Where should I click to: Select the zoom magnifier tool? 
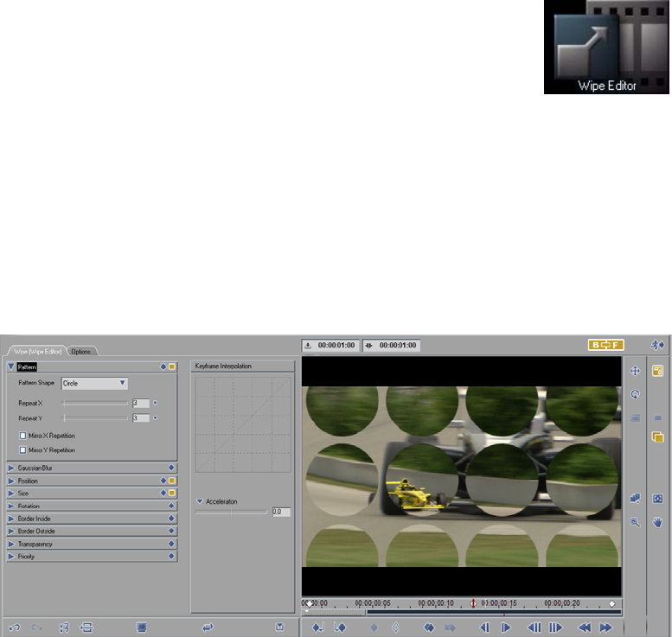coord(635,522)
